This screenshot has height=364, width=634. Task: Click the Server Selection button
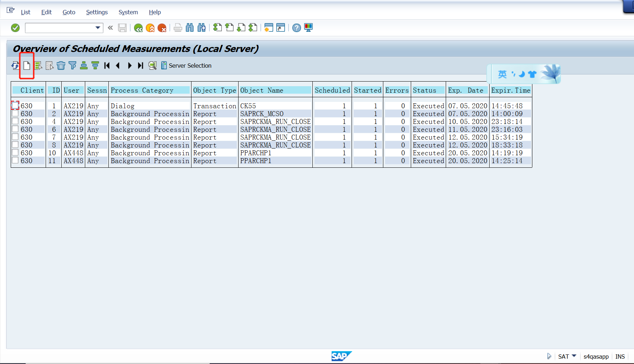(x=186, y=66)
